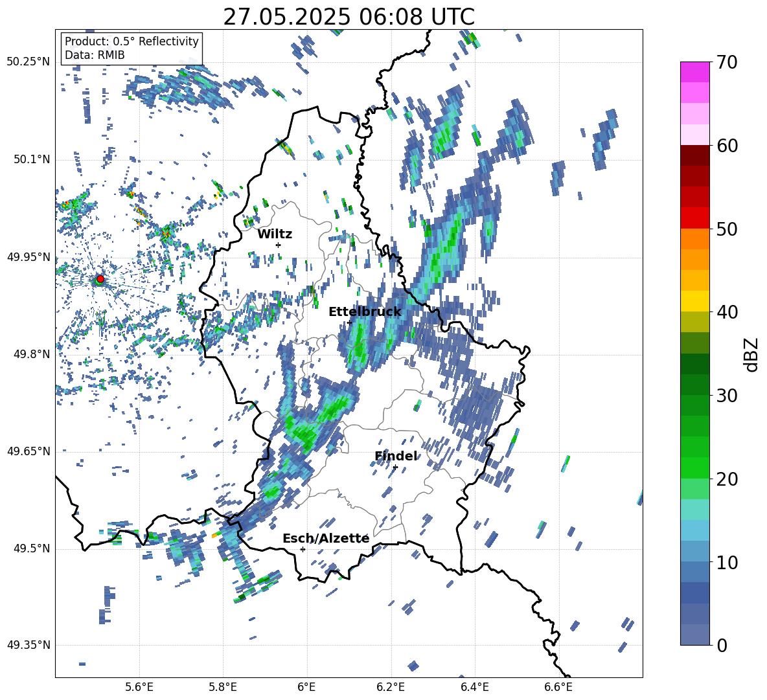Click the 6.6°E longitude label
Viewport: 767px width, 700px height.
click(x=558, y=687)
